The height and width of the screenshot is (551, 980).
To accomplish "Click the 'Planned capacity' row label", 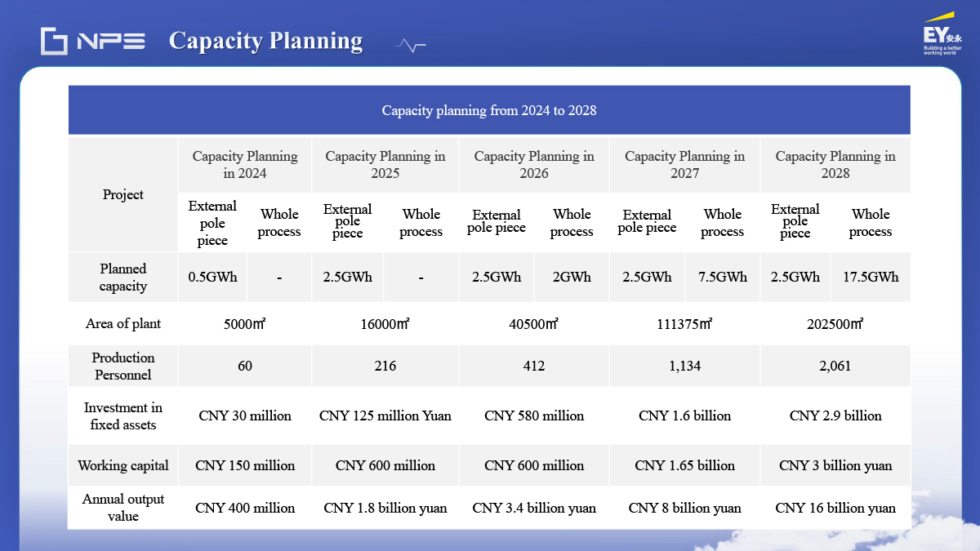I will coord(123,278).
